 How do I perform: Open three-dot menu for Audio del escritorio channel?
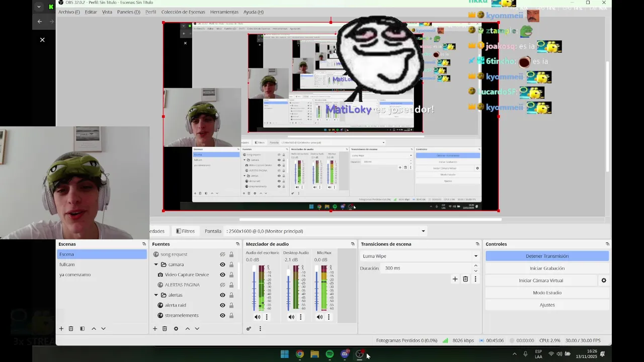pos(267,317)
